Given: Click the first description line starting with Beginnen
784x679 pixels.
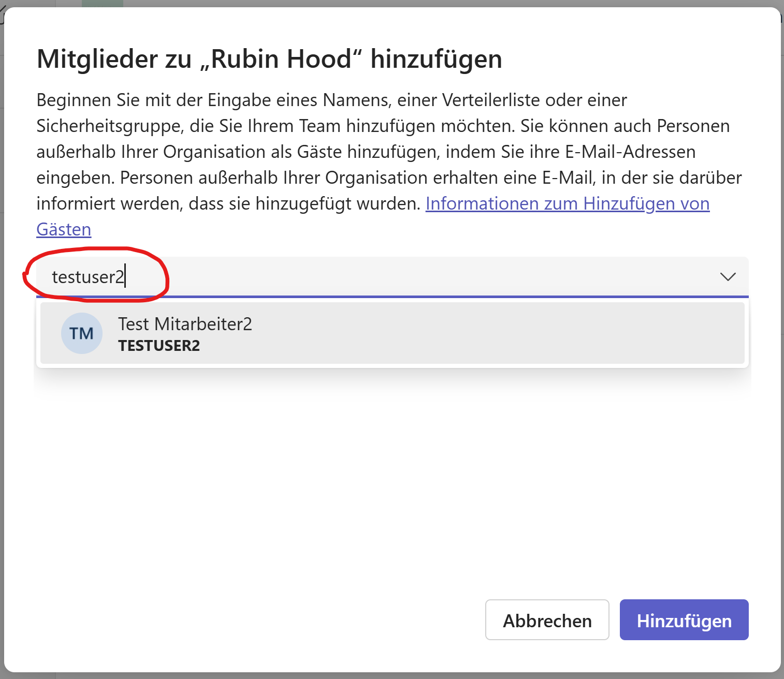Looking at the screenshot, I should (x=331, y=100).
